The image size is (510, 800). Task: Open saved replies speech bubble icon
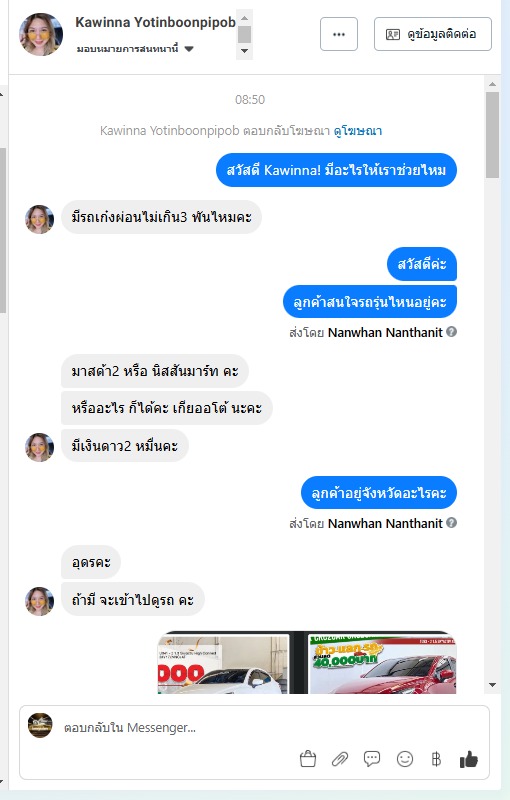[x=372, y=759]
